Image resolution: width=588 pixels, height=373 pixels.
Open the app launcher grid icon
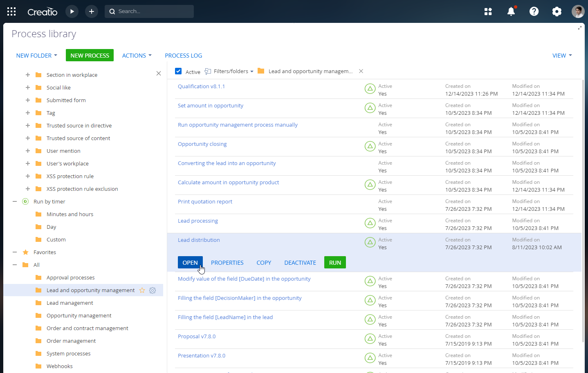click(x=11, y=11)
